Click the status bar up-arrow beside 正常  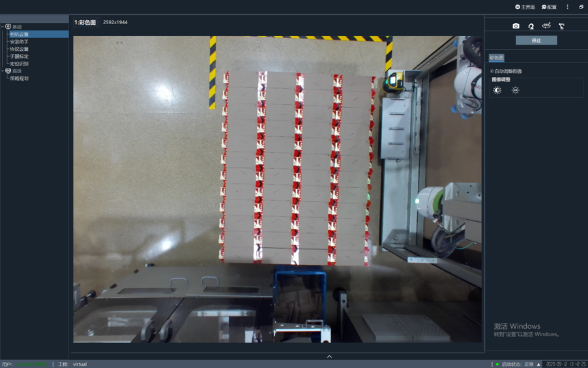click(538, 364)
